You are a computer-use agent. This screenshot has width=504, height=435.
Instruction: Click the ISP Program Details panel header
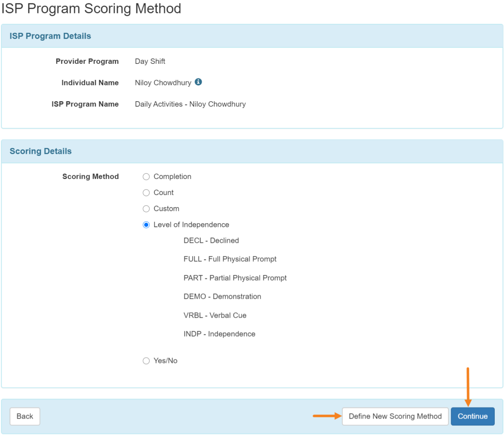(50, 36)
